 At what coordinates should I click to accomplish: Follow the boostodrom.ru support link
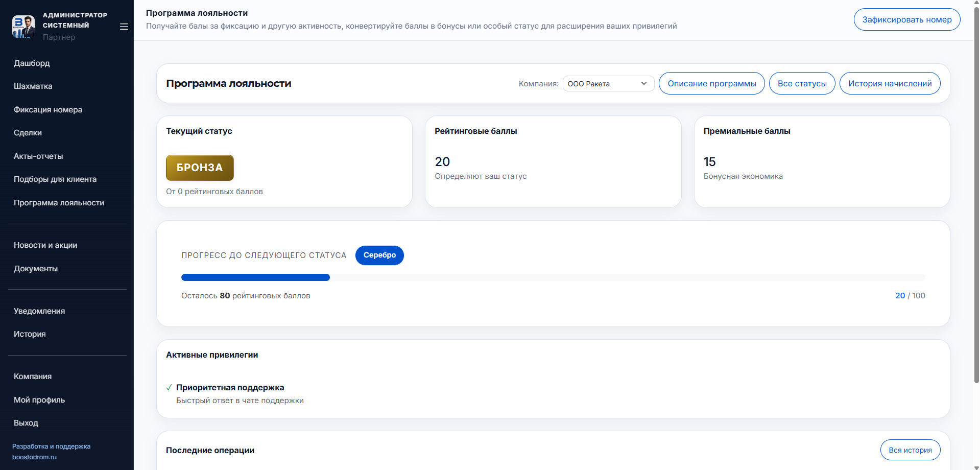click(x=34, y=457)
